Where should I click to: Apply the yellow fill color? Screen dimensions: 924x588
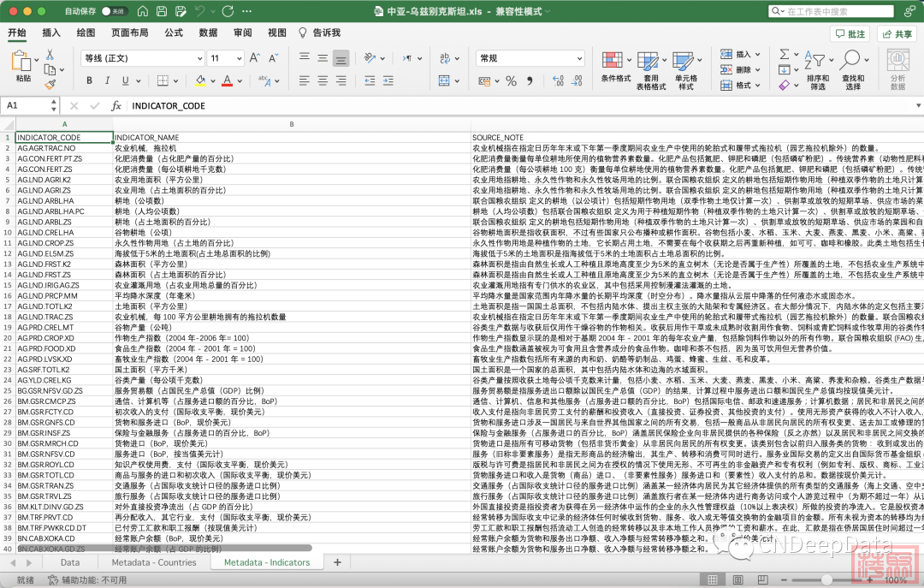tap(200, 80)
